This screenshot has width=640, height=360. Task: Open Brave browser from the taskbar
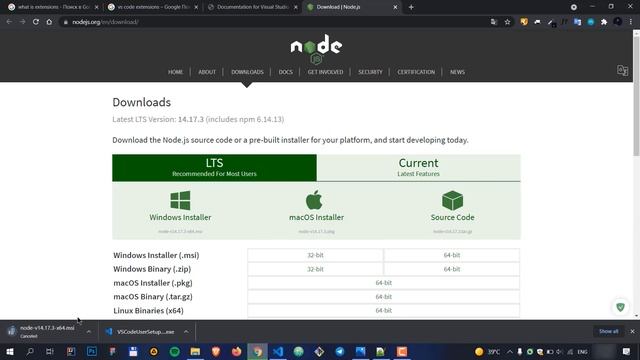216,351
